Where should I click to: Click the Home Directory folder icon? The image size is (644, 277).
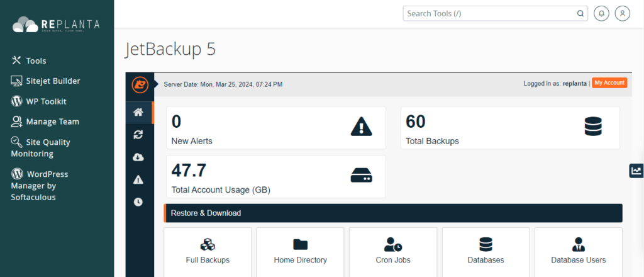[x=300, y=244]
